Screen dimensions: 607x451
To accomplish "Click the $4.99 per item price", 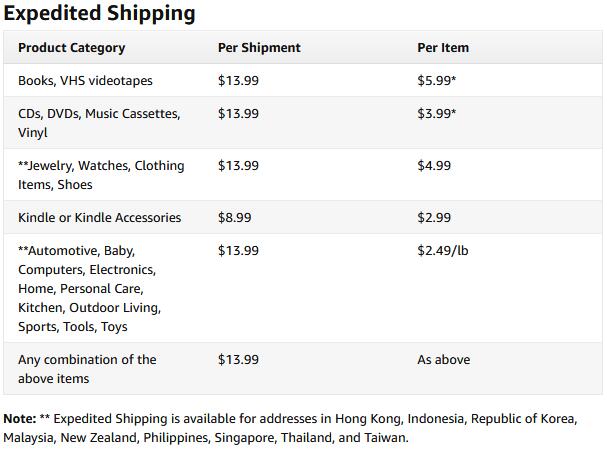I will click(x=434, y=165).
